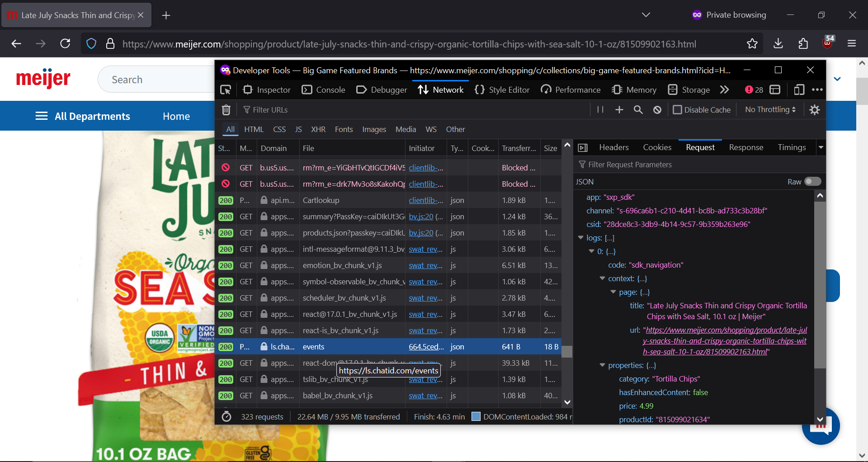Open network search magnifier icon

pos(638,110)
